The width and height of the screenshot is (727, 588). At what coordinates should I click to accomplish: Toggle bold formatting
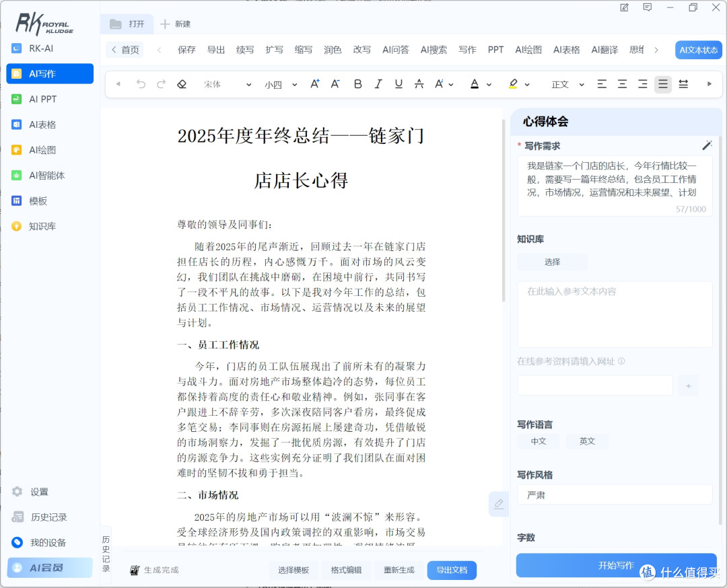[358, 84]
